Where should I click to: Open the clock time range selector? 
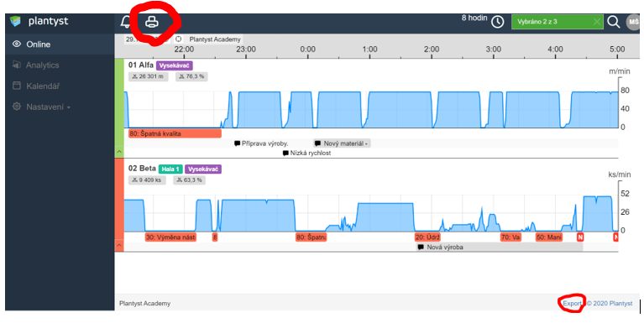(498, 22)
